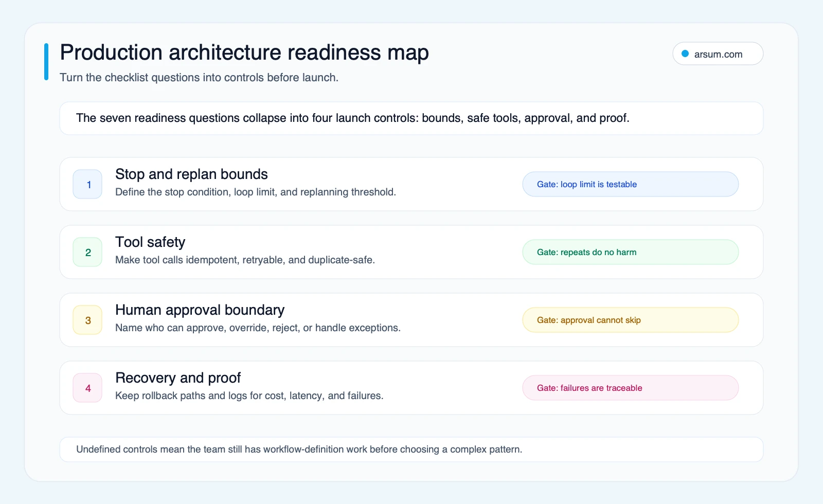Click 'Define the stop condition, loop limit' description
Screen dimensions: 823x504
point(256,192)
